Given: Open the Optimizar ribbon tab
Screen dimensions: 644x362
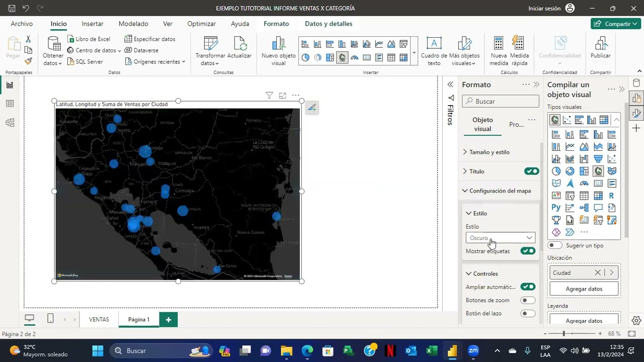Looking at the screenshot, I should [x=201, y=24].
